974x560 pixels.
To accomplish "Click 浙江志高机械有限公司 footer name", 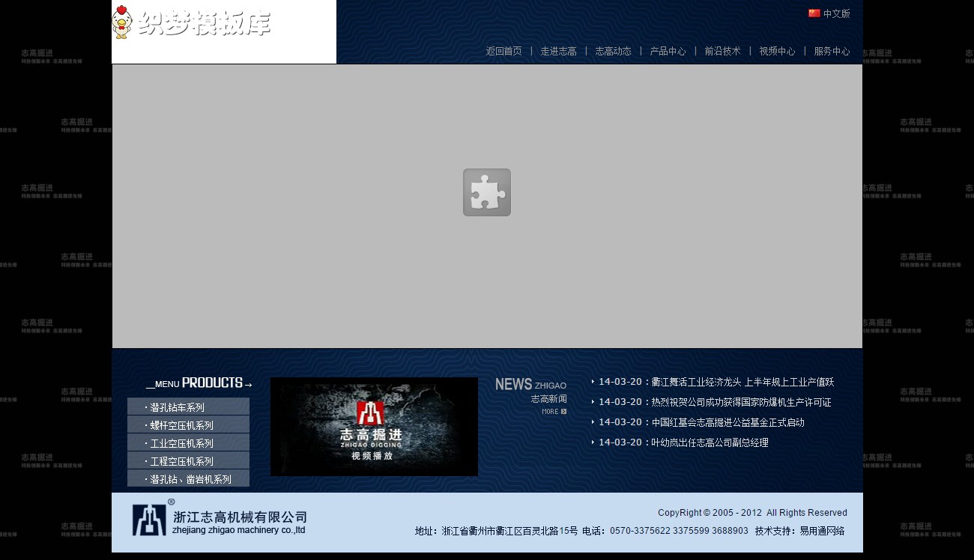I will pyautogui.click(x=241, y=517).
